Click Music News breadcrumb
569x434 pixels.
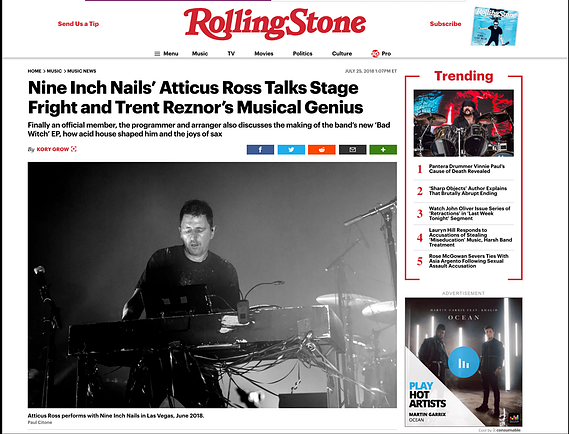tap(82, 71)
